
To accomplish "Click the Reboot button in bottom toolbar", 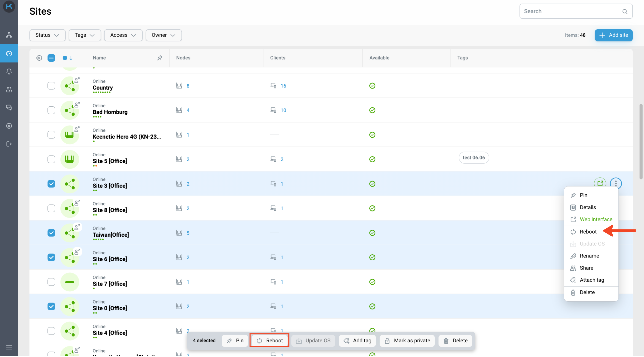I will (x=269, y=340).
